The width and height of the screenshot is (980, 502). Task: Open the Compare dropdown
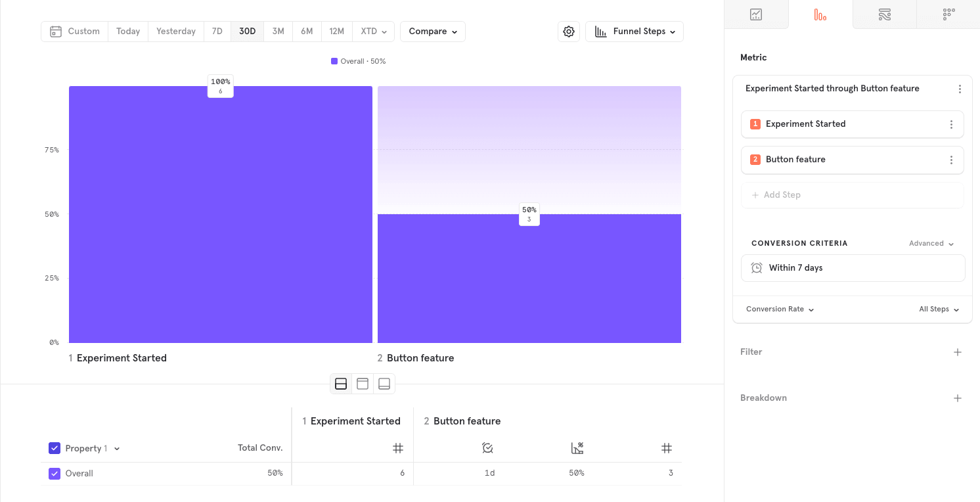[432, 32]
